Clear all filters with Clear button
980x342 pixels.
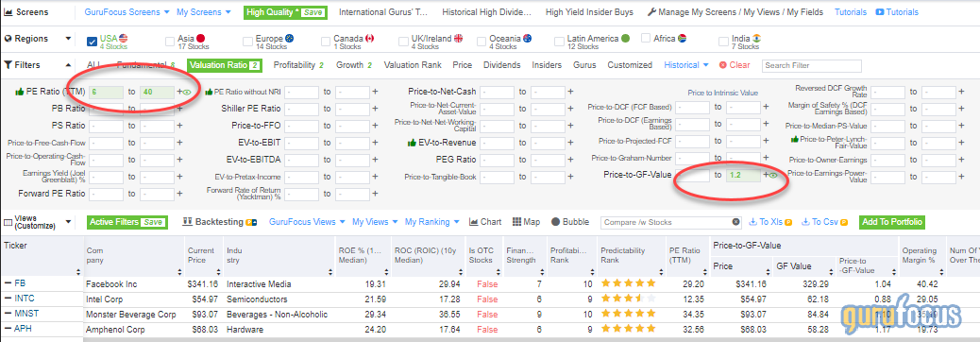735,65
